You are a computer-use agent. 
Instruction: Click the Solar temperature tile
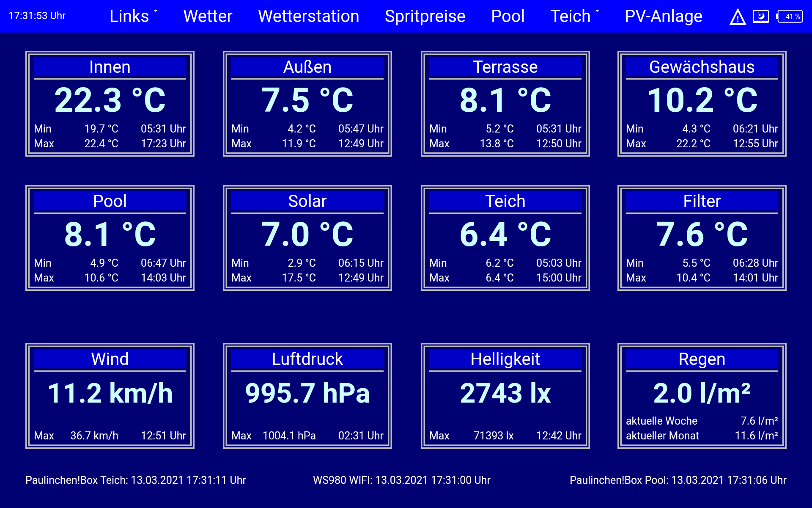coord(307,238)
